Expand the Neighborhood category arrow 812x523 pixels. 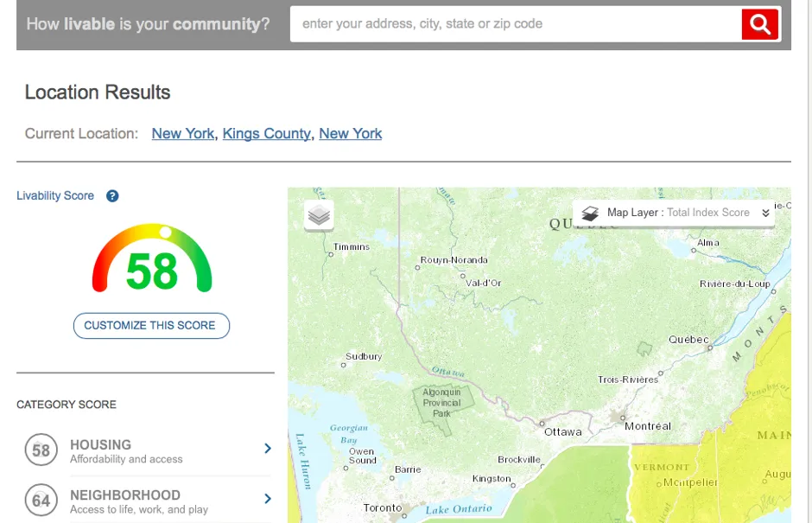coord(267,498)
